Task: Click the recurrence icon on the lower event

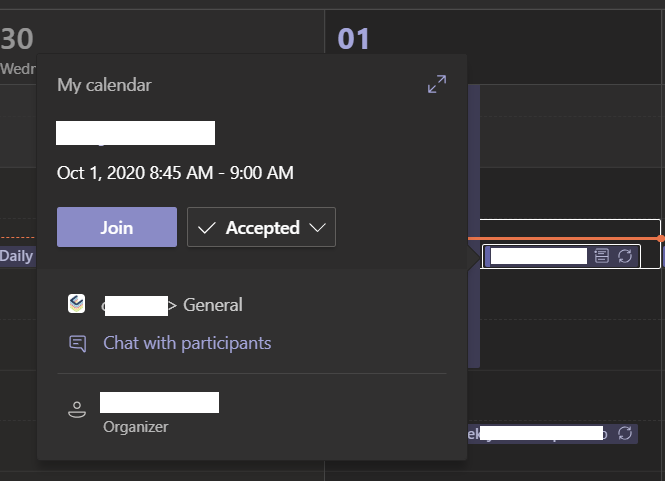Action: (625, 433)
